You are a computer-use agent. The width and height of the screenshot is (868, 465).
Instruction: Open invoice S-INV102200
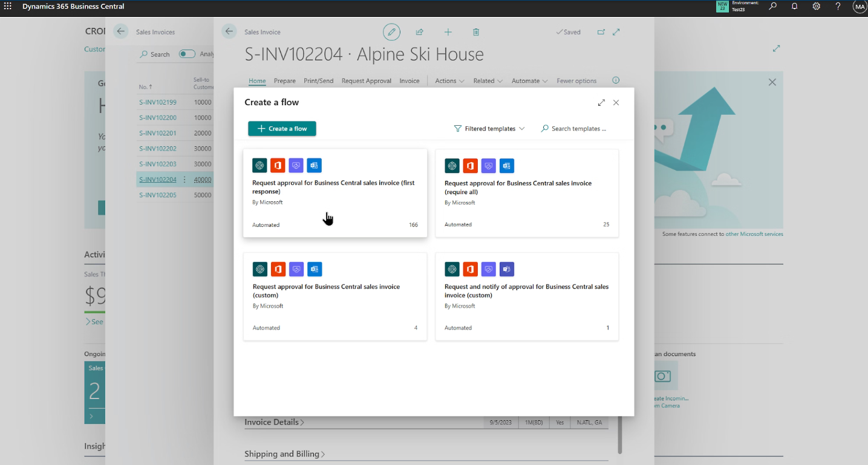coord(158,118)
